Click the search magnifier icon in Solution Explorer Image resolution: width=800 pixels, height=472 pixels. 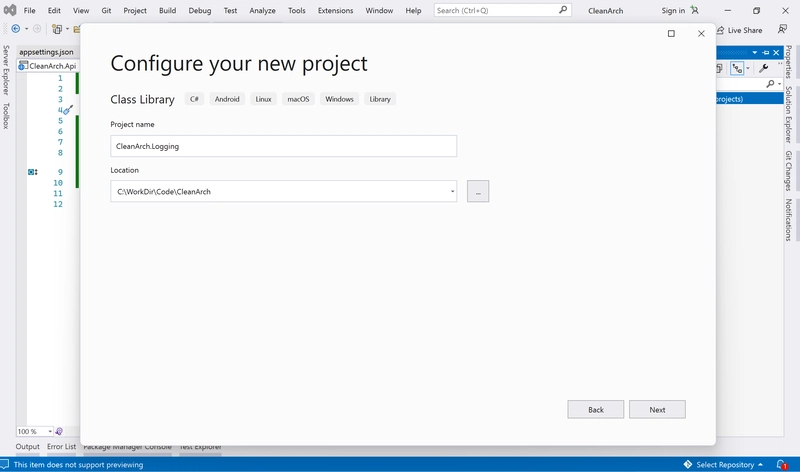pyautogui.click(x=769, y=84)
